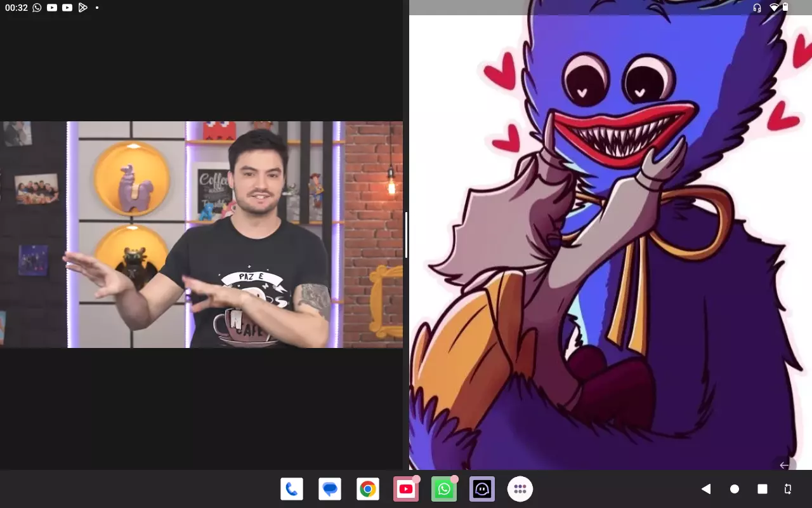Tap the battery status icon

point(785,8)
